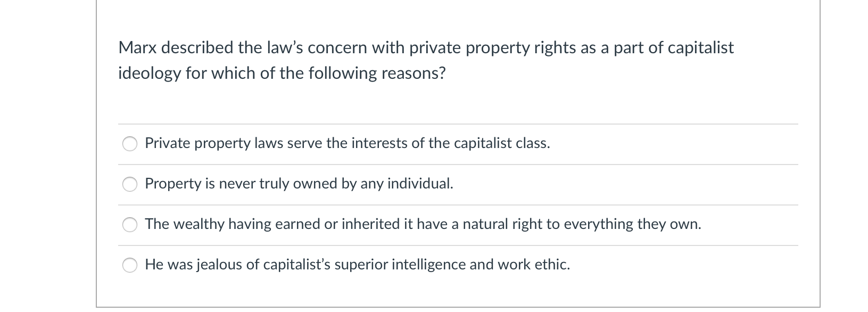Viewport: 868px width, 312px height.
Task: Click the wealthy natural right answer text
Action: click(x=423, y=224)
